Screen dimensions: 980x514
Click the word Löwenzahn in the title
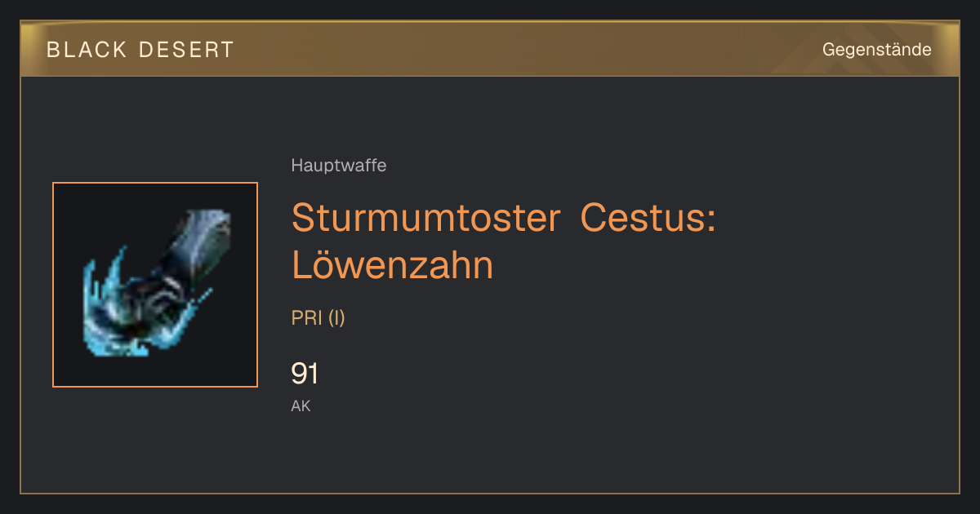pos(393,265)
